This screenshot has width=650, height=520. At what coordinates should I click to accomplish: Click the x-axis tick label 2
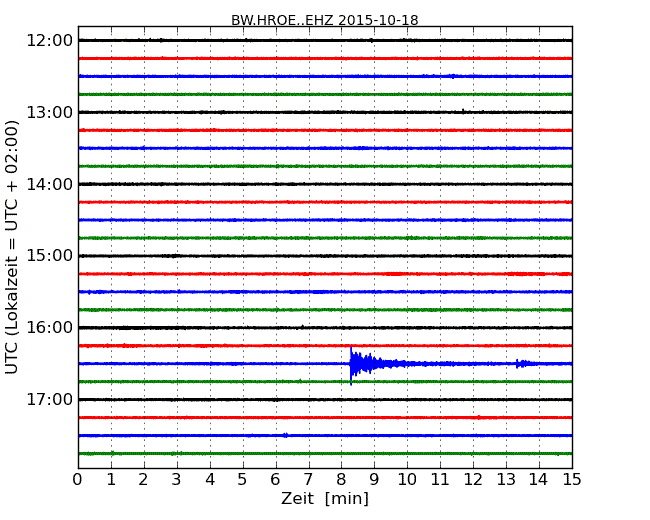143,480
